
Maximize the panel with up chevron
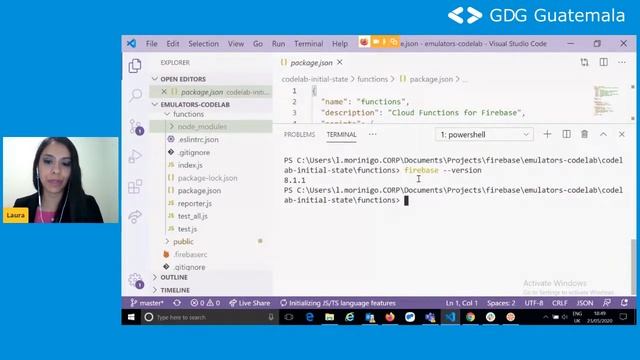603,134
